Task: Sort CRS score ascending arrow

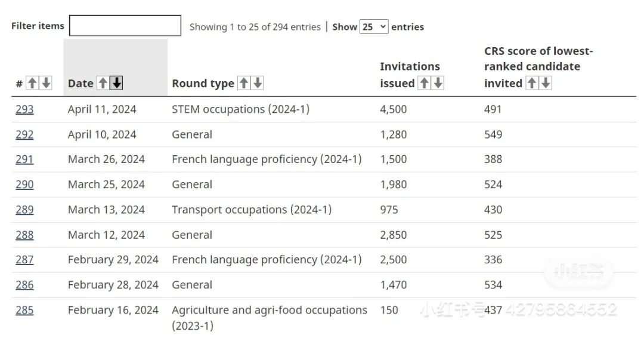Action: [531, 83]
